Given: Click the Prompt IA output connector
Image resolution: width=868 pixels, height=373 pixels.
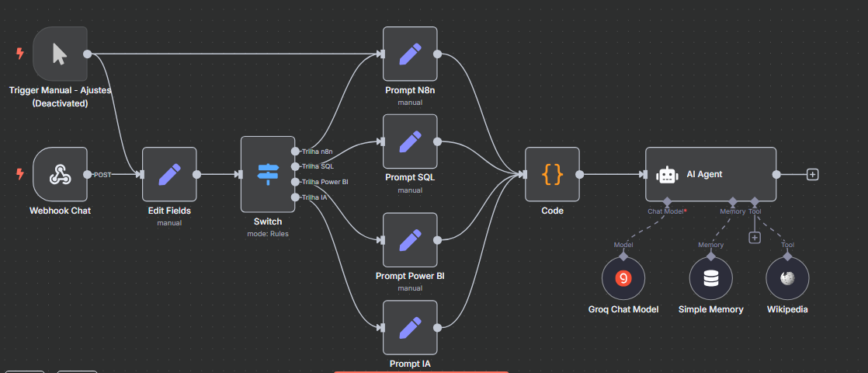Looking at the screenshot, I should pyautogui.click(x=437, y=328).
